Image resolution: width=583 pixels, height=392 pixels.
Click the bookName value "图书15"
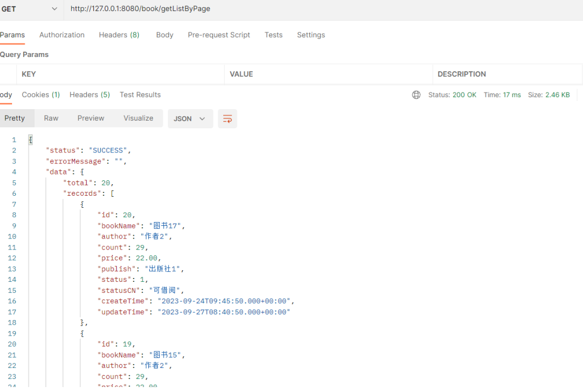coord(165,355)
